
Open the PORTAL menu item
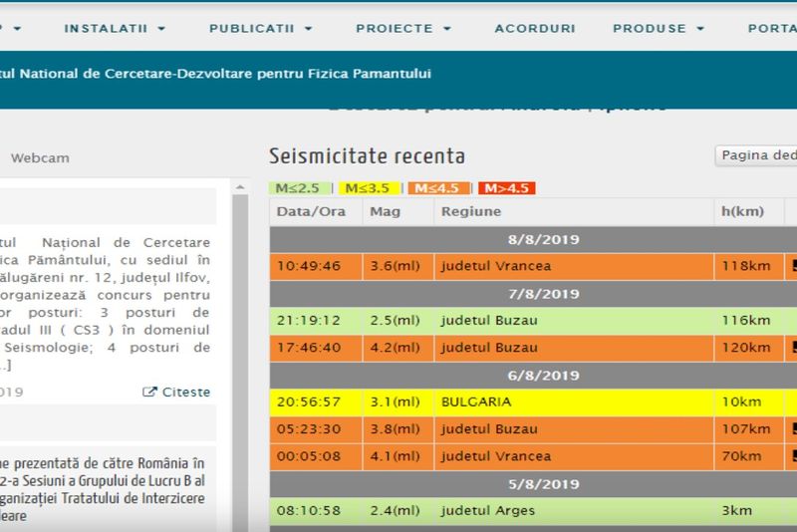point(772,28)
